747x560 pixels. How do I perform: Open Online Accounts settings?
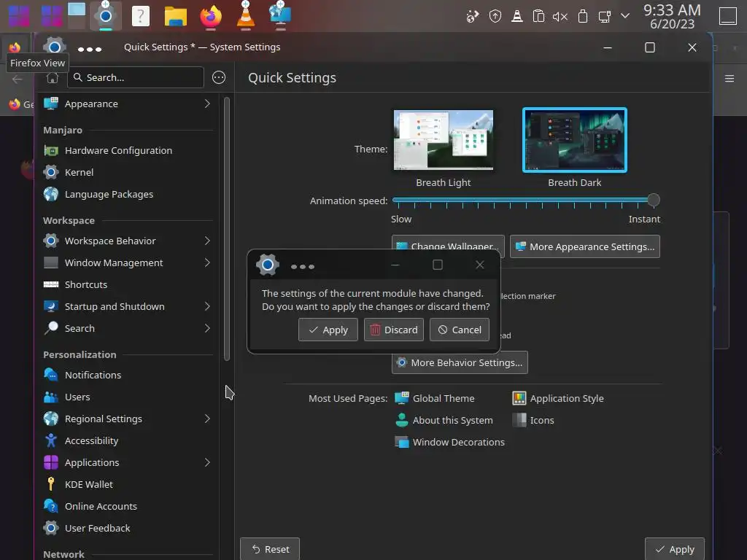(x=127, y=507)
